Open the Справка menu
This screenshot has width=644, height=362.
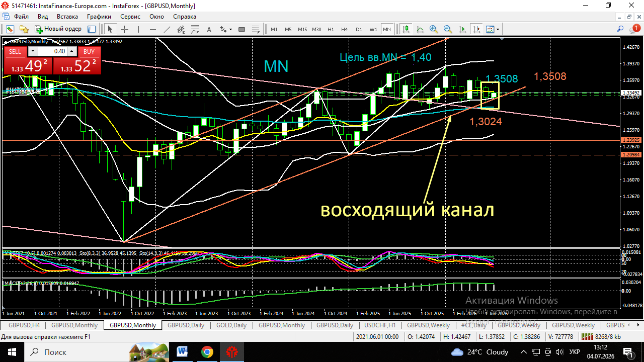(185, 17)
